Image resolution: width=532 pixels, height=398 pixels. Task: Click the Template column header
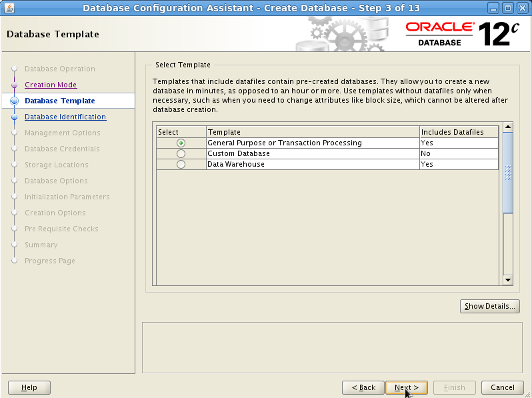point(313,132)
